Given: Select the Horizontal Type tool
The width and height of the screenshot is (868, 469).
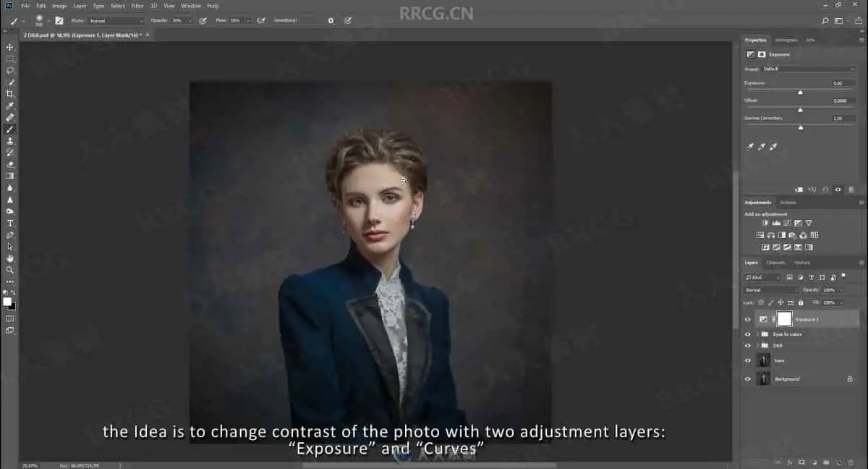Looking at the screenshot, I should coord(10,223).
